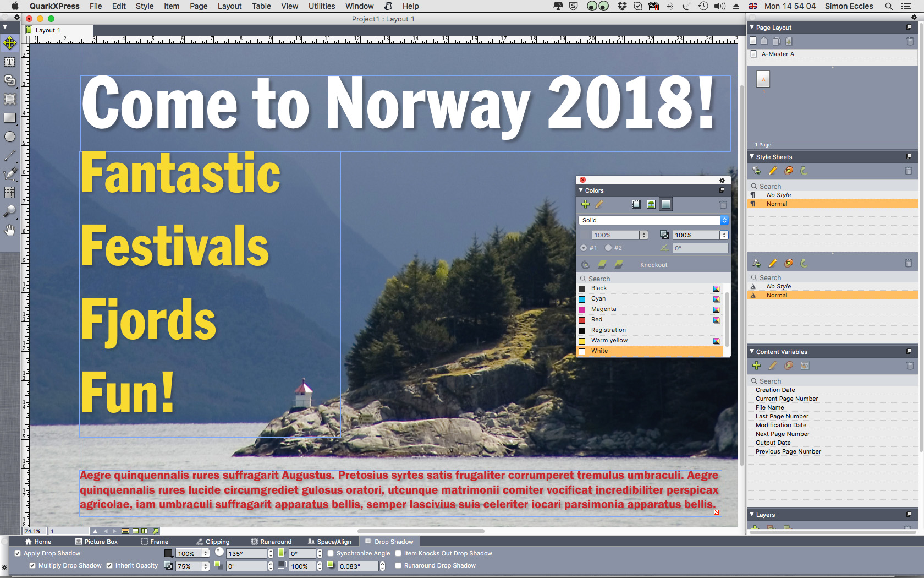Collapse the Content Variables panel
The height and width of the screenshot is (578, 924).
[x=752, y=352]
